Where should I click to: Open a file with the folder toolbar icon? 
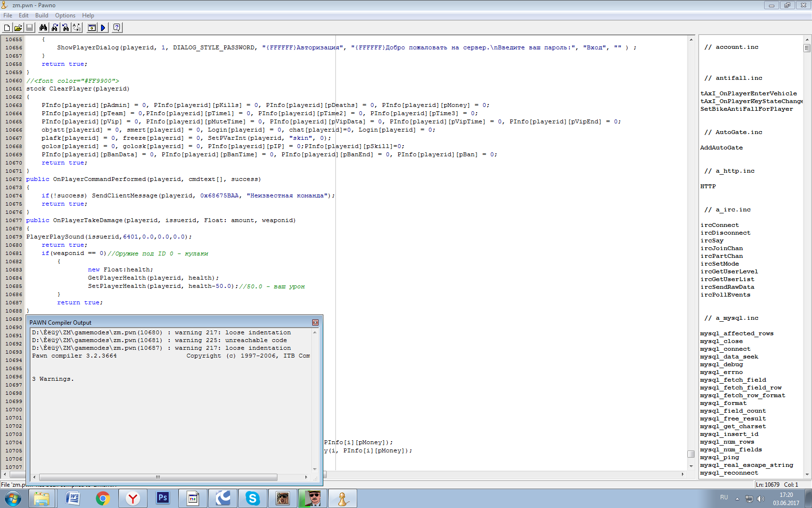(x=18, y=28)
